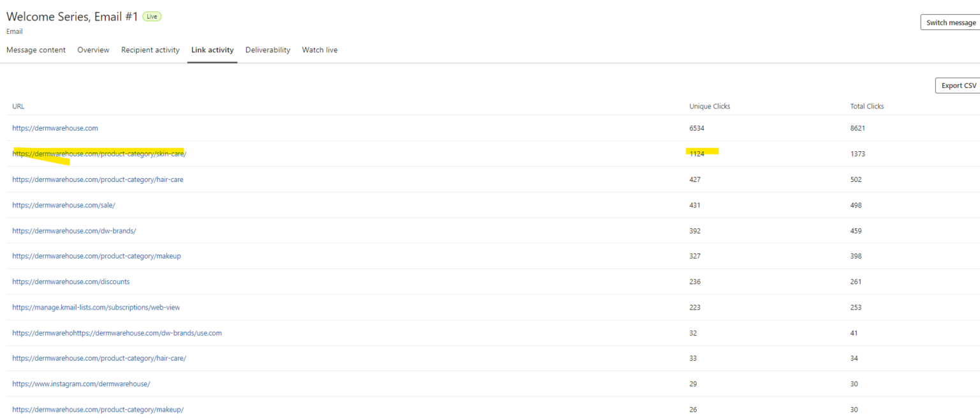
Task: Open the dw-brands link with 392 clicks
Action: [x=74, y=230]
